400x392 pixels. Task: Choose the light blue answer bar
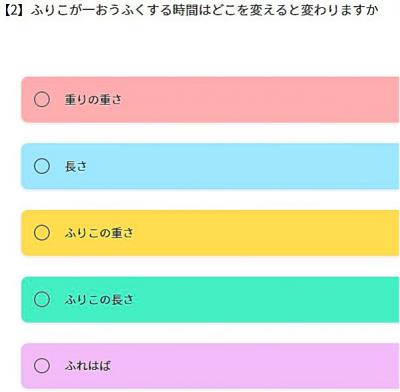(x=210, y=166)
